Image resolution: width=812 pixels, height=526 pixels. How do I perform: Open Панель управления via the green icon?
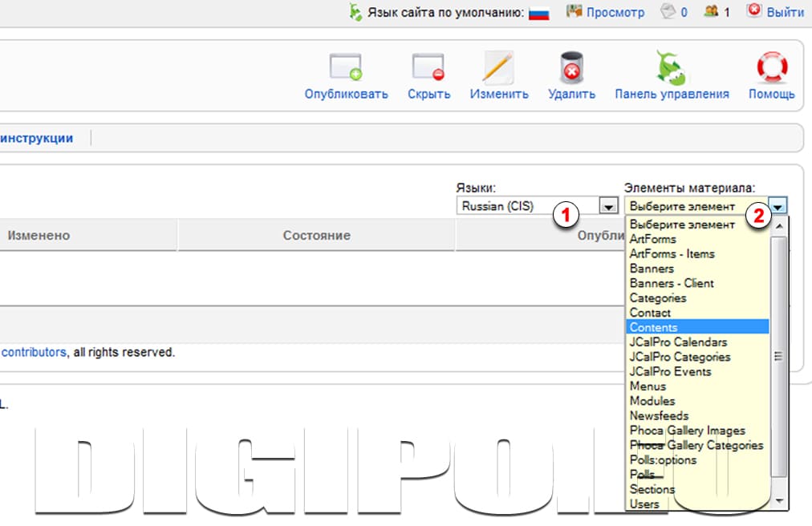click(671, 67)
